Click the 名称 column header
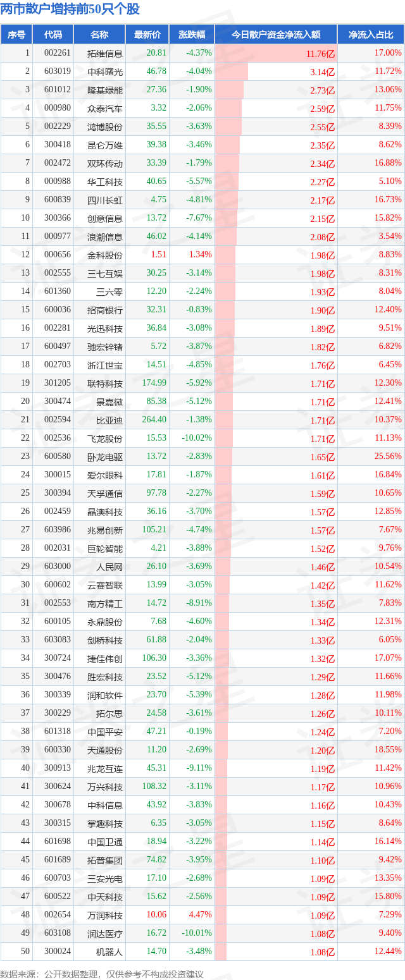405x980 pixels. coord(99,35)
